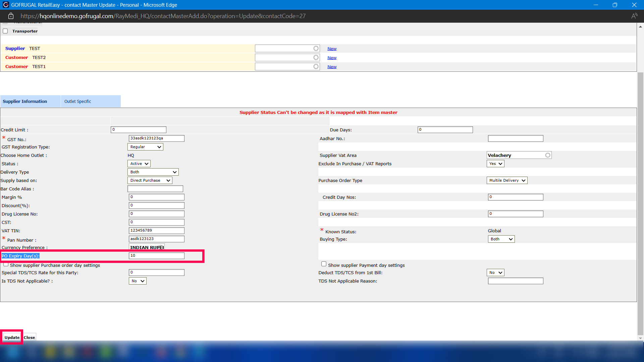Click lookup circle icon in Customer TEST1 row
644x362 pixels.
tap(316, 67)
